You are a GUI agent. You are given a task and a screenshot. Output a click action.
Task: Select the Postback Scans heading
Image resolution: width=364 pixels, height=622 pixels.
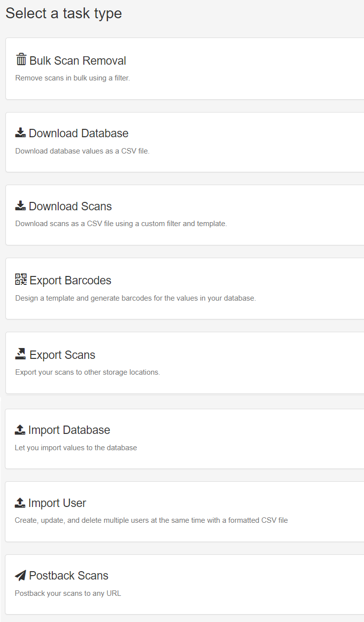(69, 576)
